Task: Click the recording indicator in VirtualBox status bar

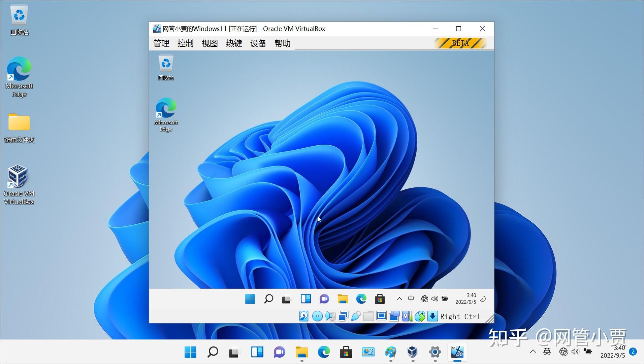Action: pos(394,316)
